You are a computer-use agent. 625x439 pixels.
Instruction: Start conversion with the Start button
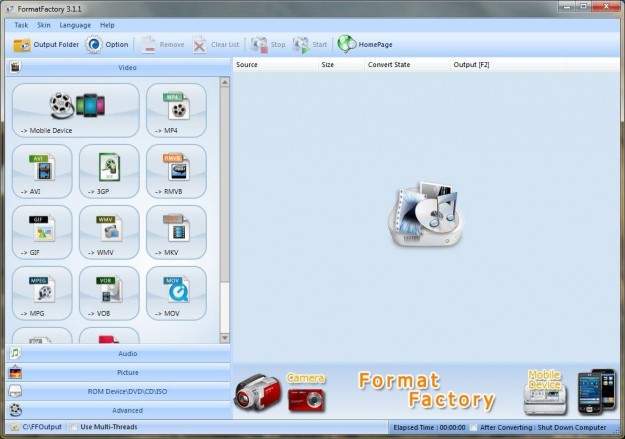point(310,45)
